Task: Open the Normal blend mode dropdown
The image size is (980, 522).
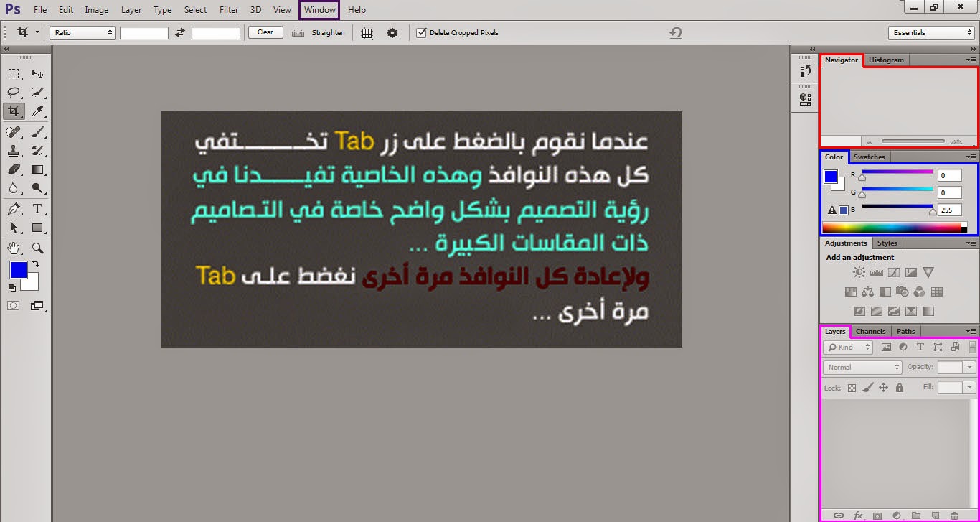Action: pyautogui.click(x=862, y=367)
